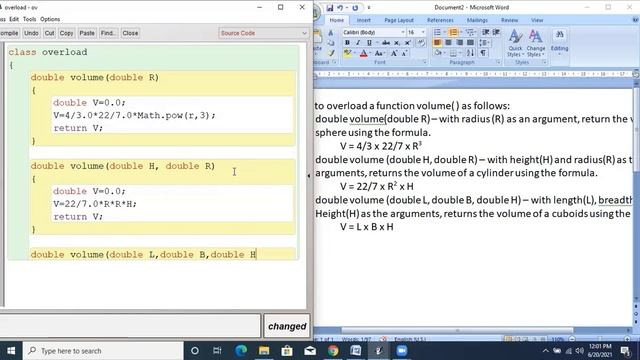Open Source Code view dropdown in BlueJ
Viewport: 640px width, 360px height.
click(263, 33)
